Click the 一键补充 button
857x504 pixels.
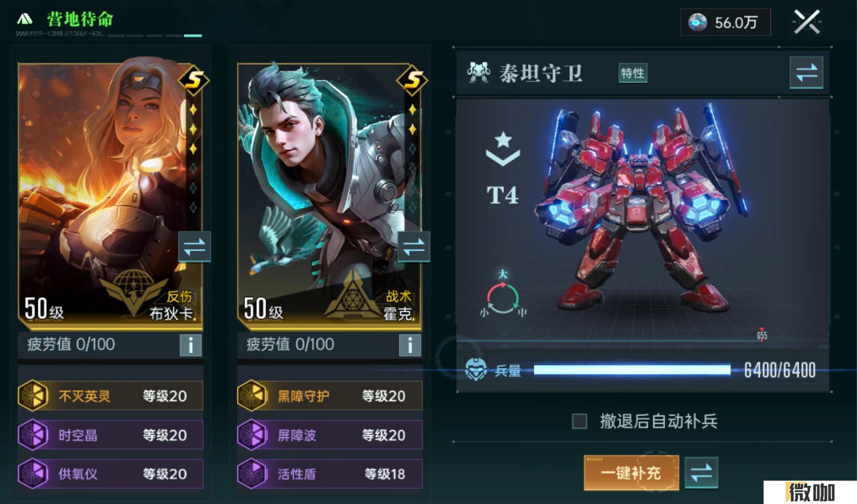point(631,473)
